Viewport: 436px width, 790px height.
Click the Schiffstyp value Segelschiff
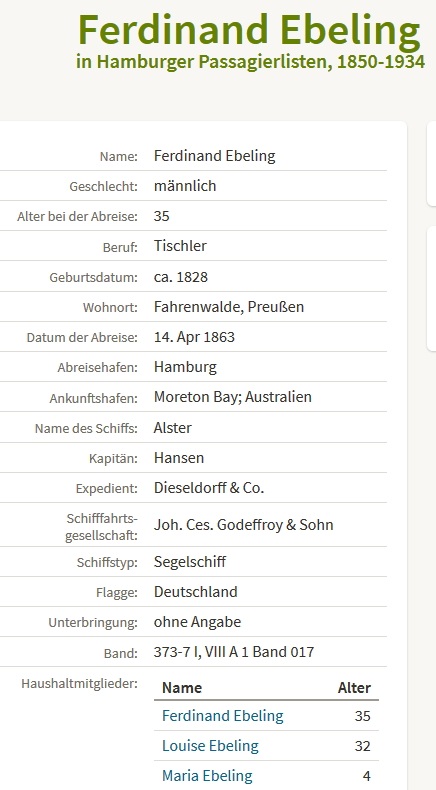click(x=190, y=562)
